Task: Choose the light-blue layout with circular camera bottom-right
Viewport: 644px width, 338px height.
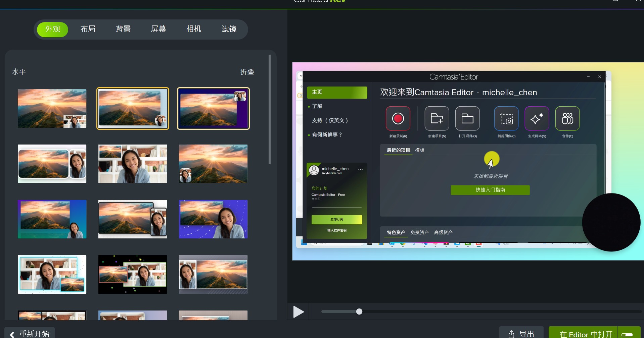Action: coord(133,108)
